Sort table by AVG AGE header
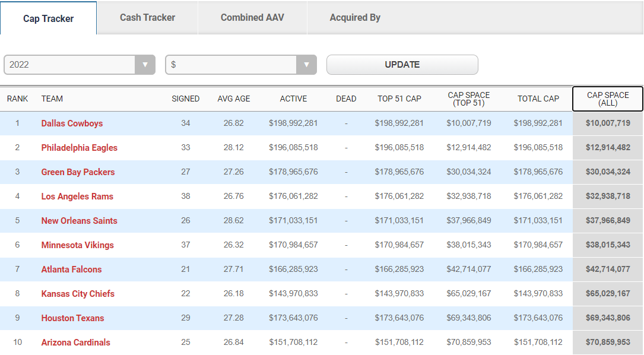Viewport: 644px width, 355px height. (x=234, y=99)
